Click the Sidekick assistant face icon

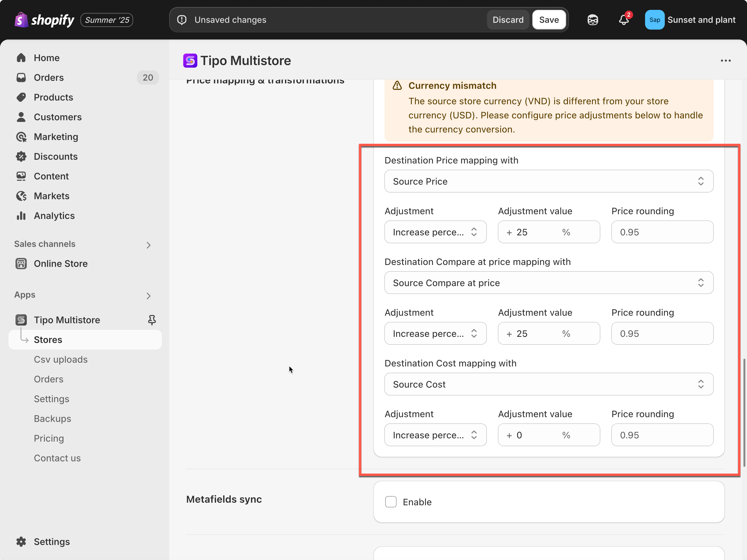592,20
